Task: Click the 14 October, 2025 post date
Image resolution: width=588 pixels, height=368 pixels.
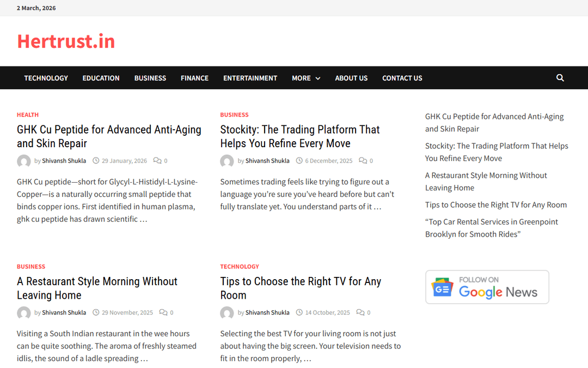Action: [x=328, y=312]
